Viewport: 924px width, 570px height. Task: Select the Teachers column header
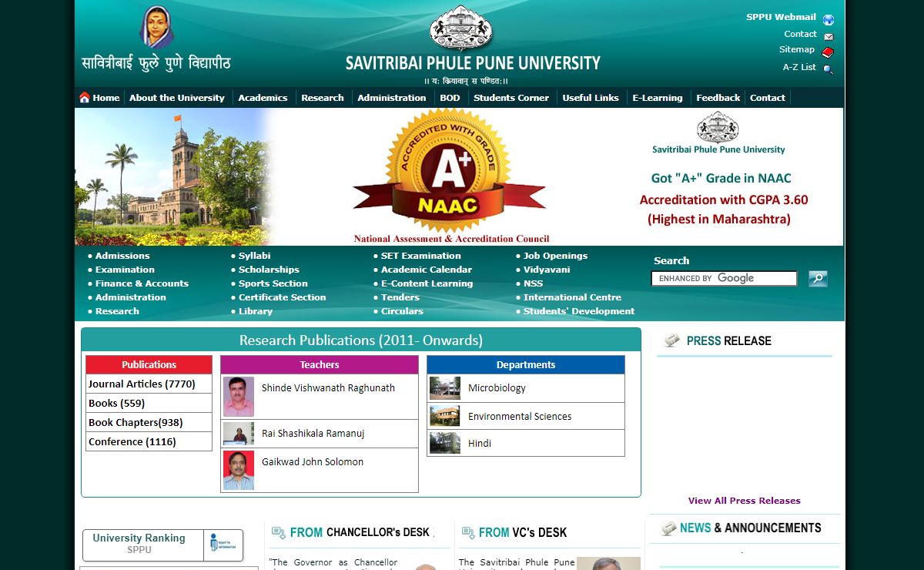tap(320, 364)
